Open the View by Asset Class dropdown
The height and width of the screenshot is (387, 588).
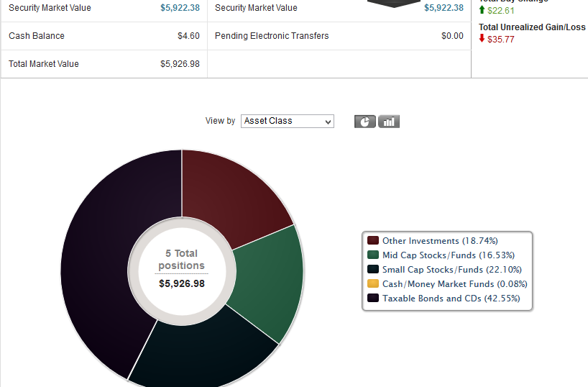tap(288, 122)
